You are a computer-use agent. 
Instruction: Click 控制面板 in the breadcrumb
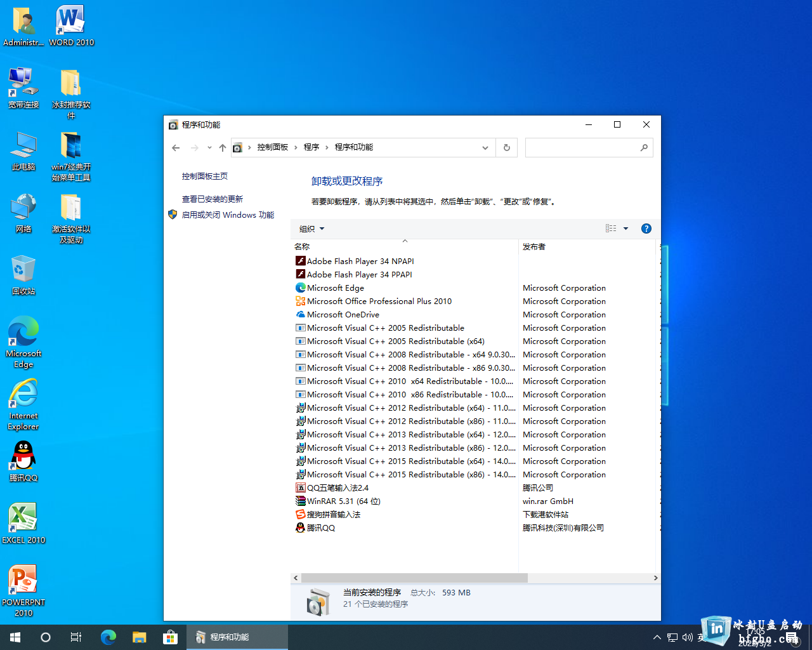273,147
